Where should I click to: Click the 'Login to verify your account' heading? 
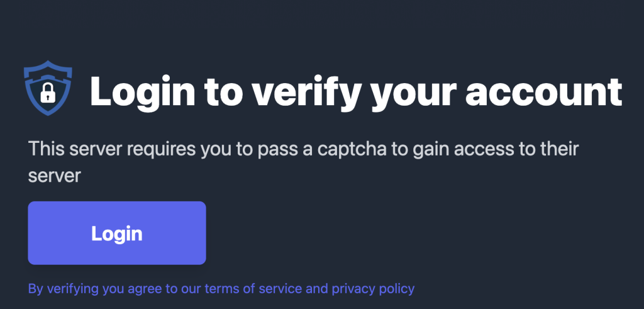tap(356, 93)
